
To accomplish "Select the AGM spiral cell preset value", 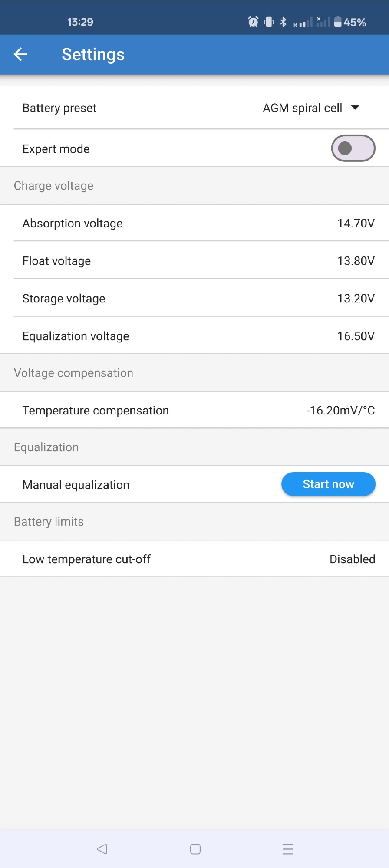I will pyautogui.click(x=302, y=108).
